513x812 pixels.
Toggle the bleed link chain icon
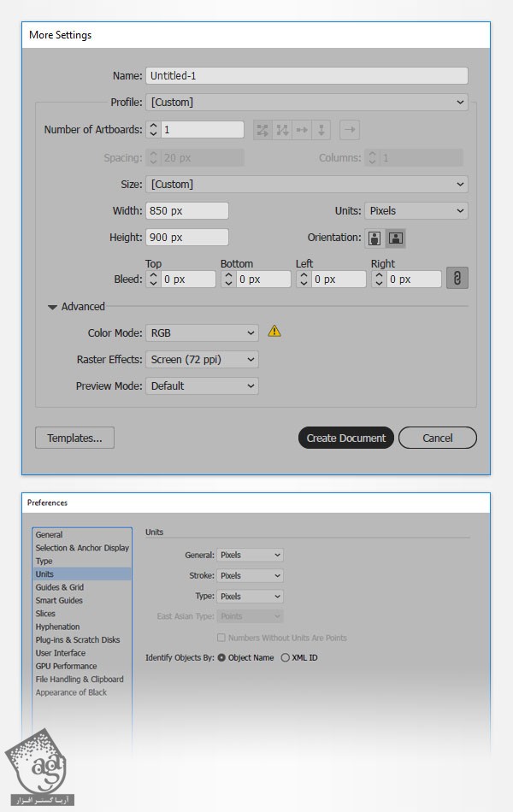tap(457, 279)
